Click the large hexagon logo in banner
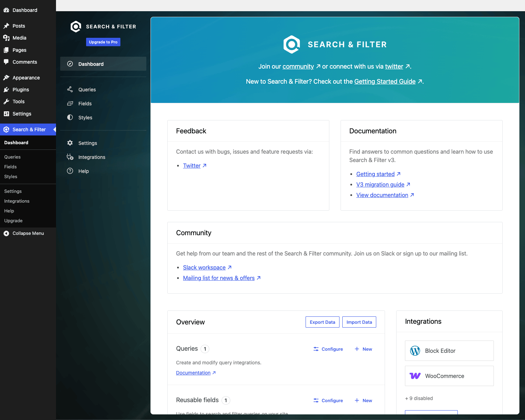The image size is (525, 420). [x=292, y=44]
